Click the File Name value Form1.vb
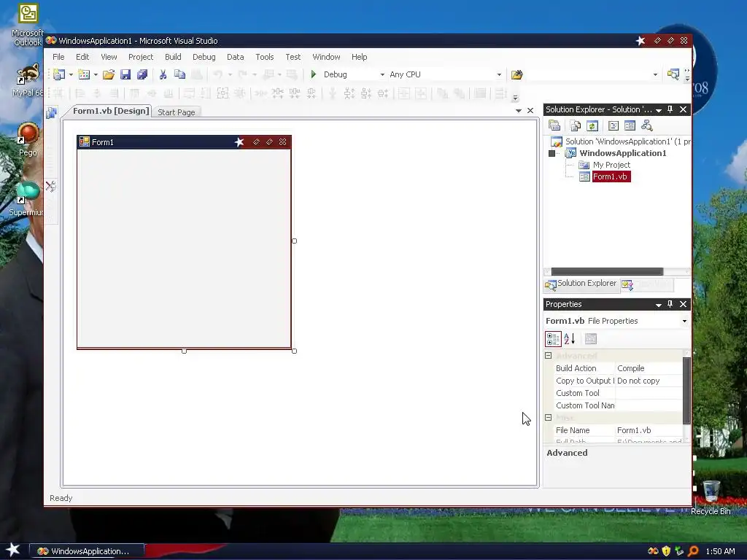Screen dimensions: 747x560 pos(634,430)
